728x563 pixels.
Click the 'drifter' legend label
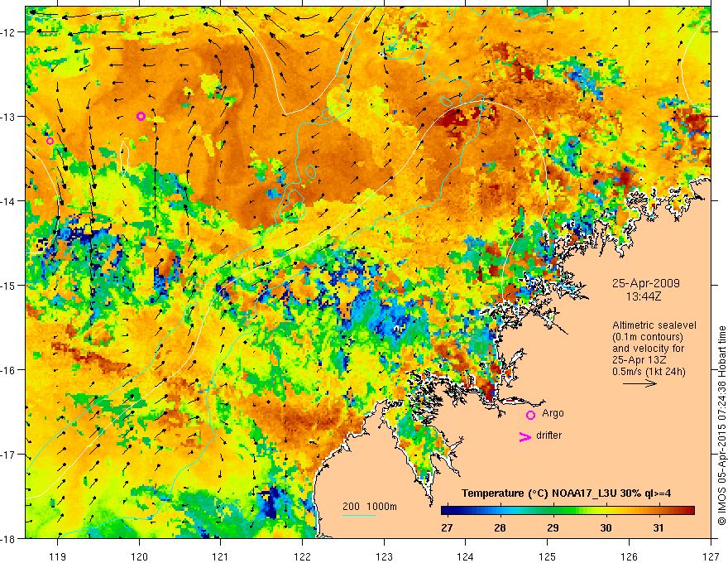tap(548, 435)
